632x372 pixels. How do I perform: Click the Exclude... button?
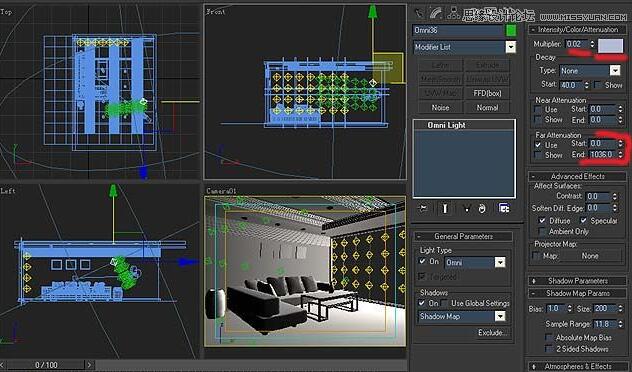[492, 333]
